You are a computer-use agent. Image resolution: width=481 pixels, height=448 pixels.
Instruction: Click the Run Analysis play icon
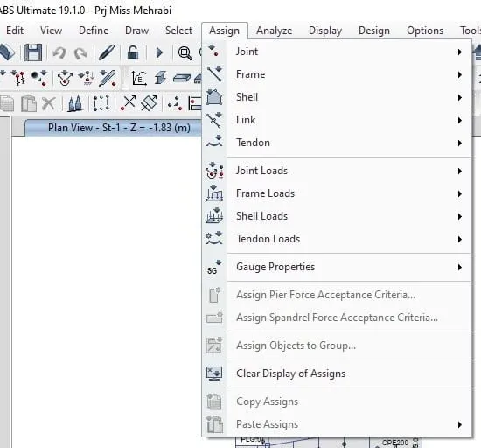click(x=159, y=52)
